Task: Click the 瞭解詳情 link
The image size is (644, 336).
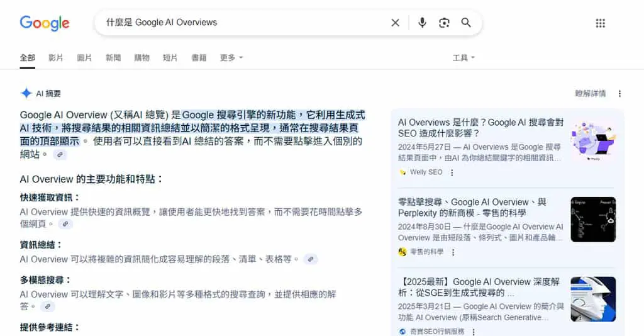Action: [x=590, y=94]
